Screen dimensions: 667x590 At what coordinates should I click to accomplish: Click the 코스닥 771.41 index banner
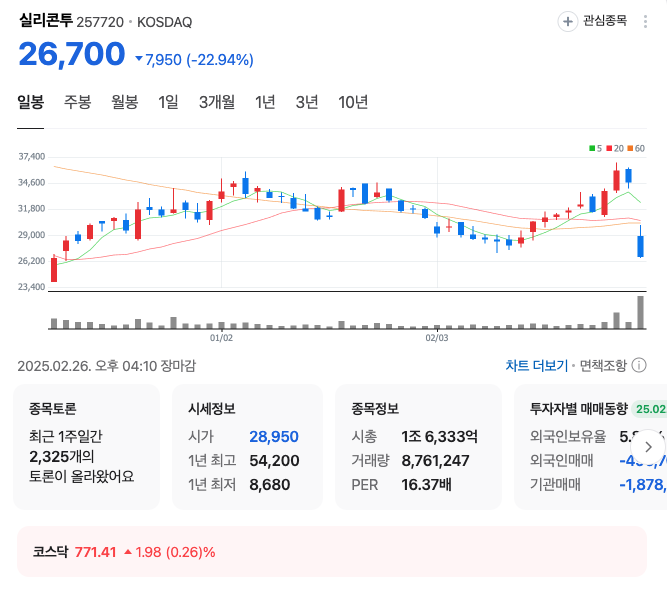[332, 552]
